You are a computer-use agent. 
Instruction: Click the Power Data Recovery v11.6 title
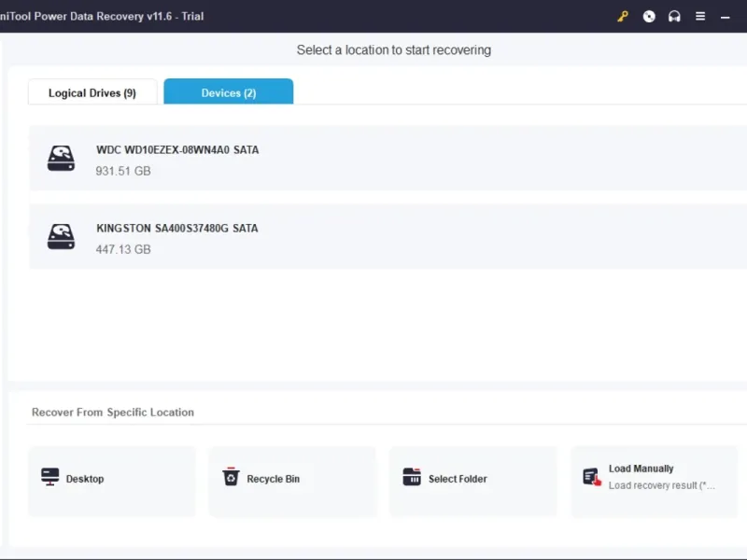(102, 16)
